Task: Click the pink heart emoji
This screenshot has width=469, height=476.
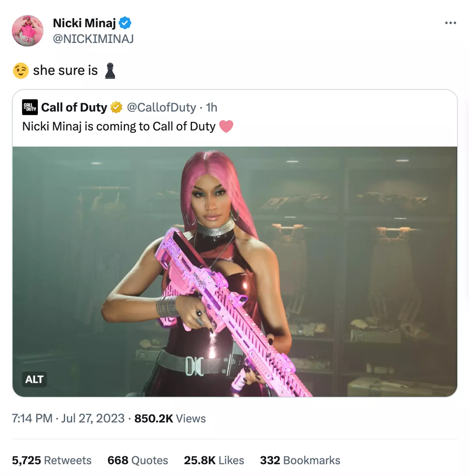Action: [x=226, y=126]
